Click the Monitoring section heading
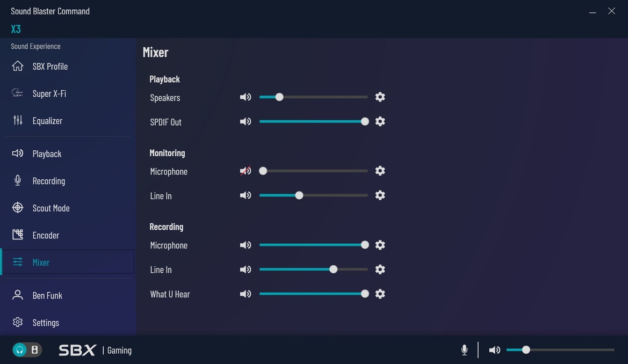This screenshot has height=364, width=628. pos(167,152)
